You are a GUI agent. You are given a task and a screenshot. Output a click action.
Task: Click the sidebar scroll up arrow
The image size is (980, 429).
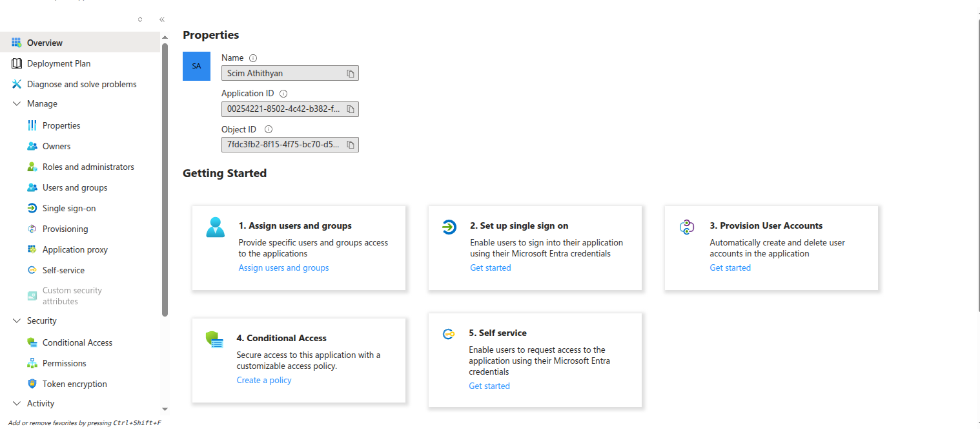[x=165, y=37]
